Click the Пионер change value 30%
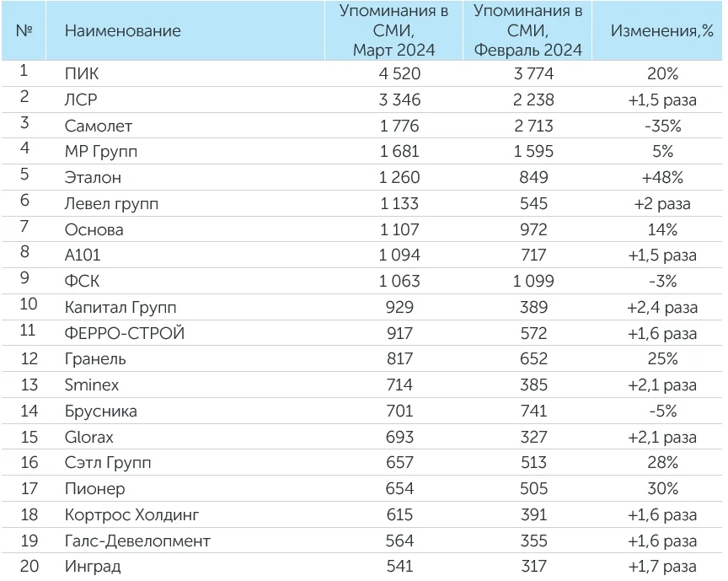Viewport: 728px width, 581px height. tap(661, 489)
